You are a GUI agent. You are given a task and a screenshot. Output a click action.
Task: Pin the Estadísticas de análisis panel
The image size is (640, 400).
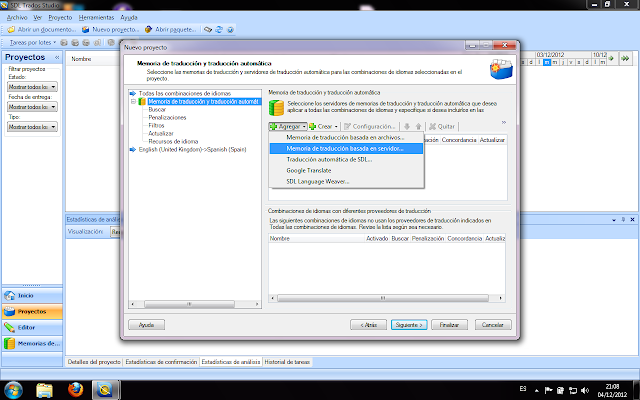click(623, 220)
